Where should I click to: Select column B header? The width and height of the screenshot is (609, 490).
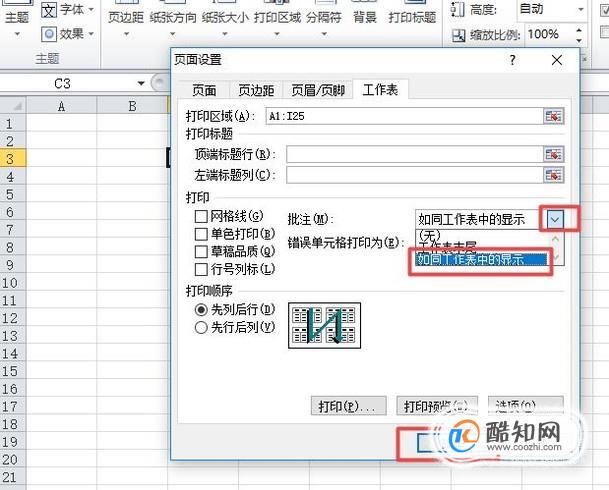click(132, 106)
